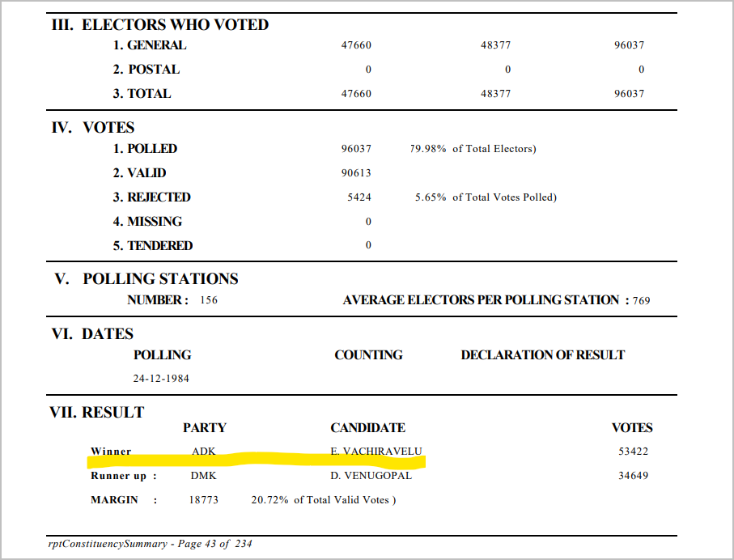The image size is (734, 560).
Task: Select highlighted winner name E. VACHIRAVELU
Action: [x=376, y=452]
